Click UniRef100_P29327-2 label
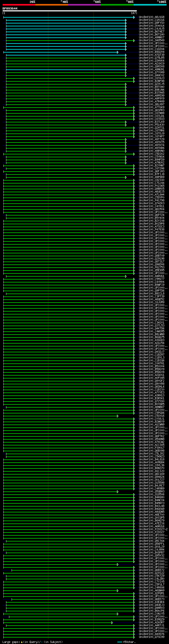 pos(153,529)
